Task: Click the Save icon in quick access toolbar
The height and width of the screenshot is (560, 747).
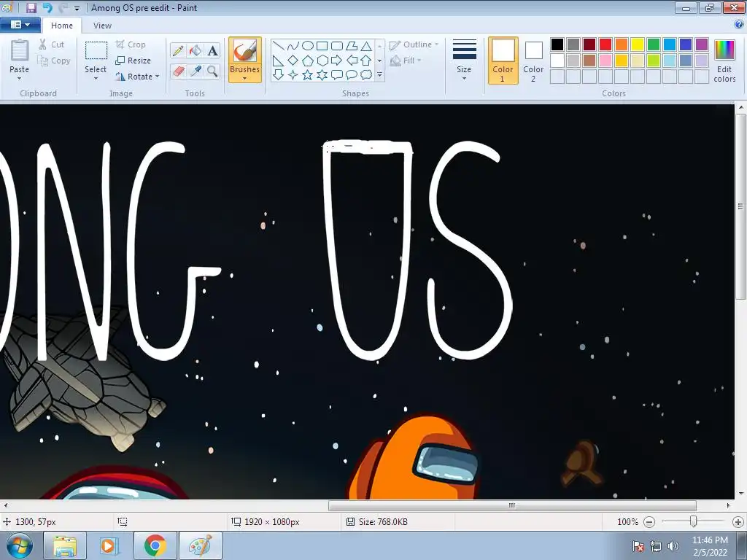Action: [x=31, y=7]
